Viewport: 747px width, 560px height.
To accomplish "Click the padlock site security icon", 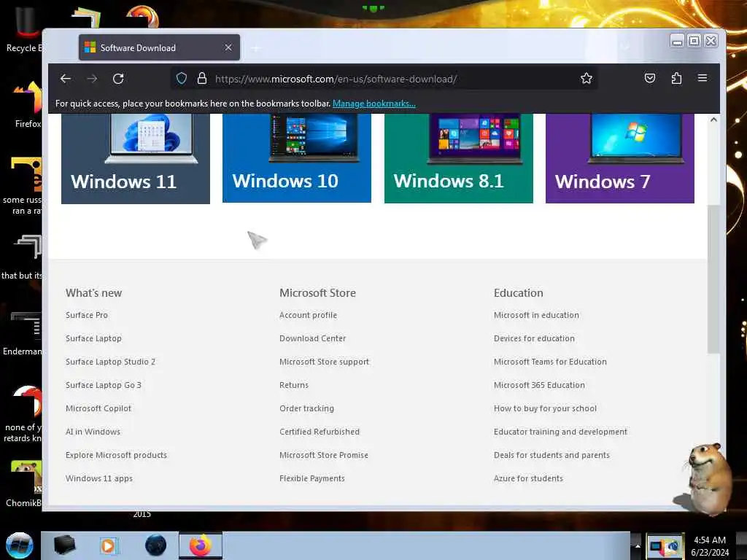I will point(202,79).
